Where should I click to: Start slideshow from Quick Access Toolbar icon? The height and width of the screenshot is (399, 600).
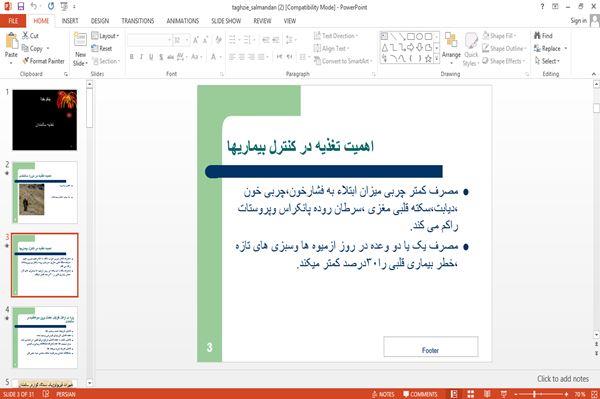64,7
